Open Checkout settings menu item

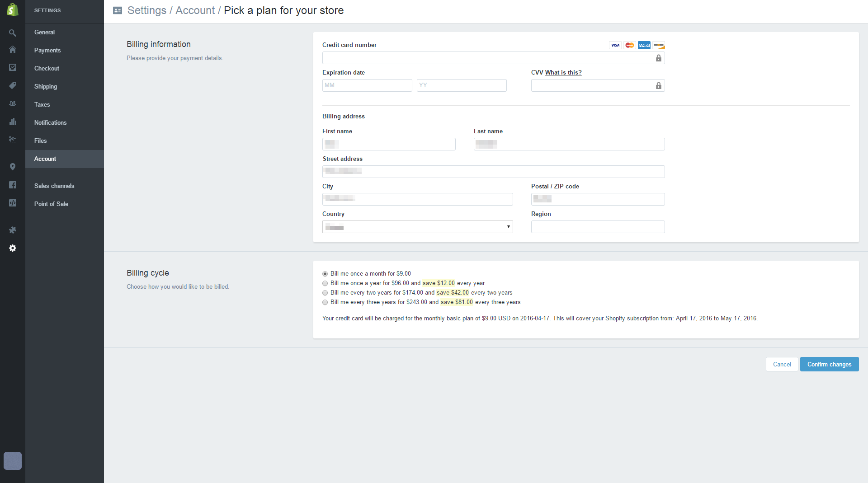click(65, 69)
